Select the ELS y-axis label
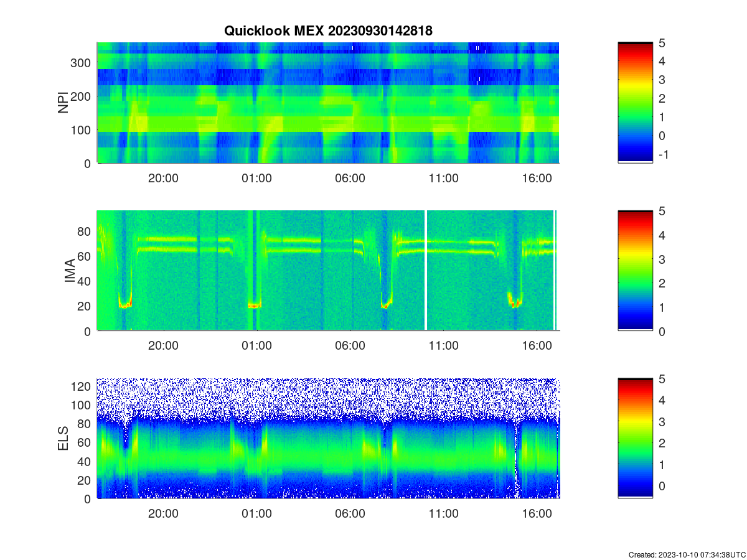The image size is (747, 560). pos(63,439)
